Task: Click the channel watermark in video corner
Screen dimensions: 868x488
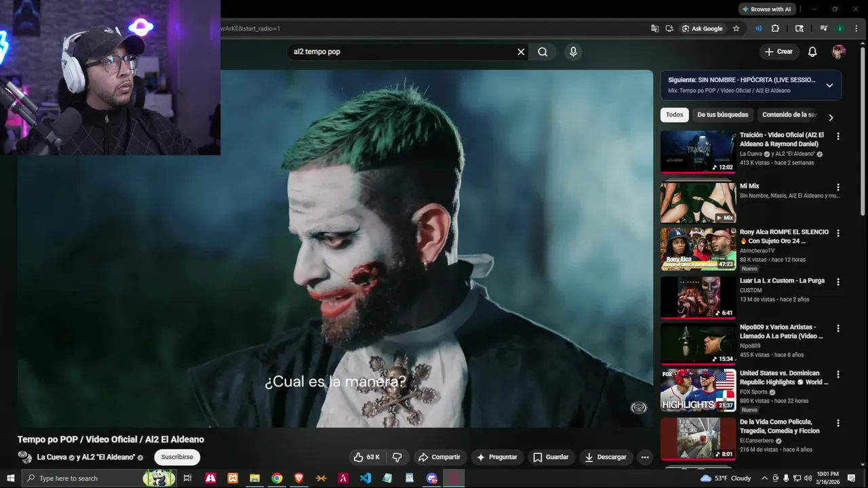Action: (639, 407)
